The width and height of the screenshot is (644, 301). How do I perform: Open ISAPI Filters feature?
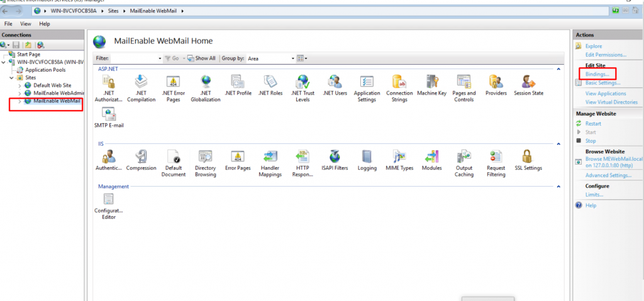point(335,160)
